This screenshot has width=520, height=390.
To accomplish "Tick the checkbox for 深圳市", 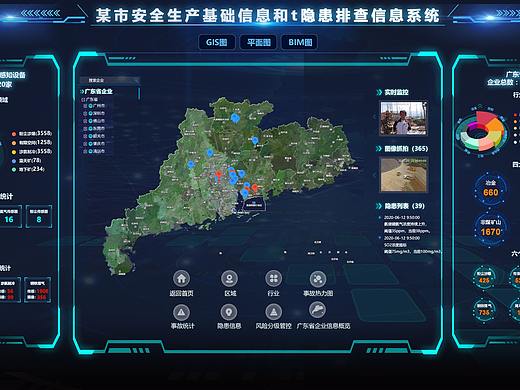I will (x=85, y=114).
